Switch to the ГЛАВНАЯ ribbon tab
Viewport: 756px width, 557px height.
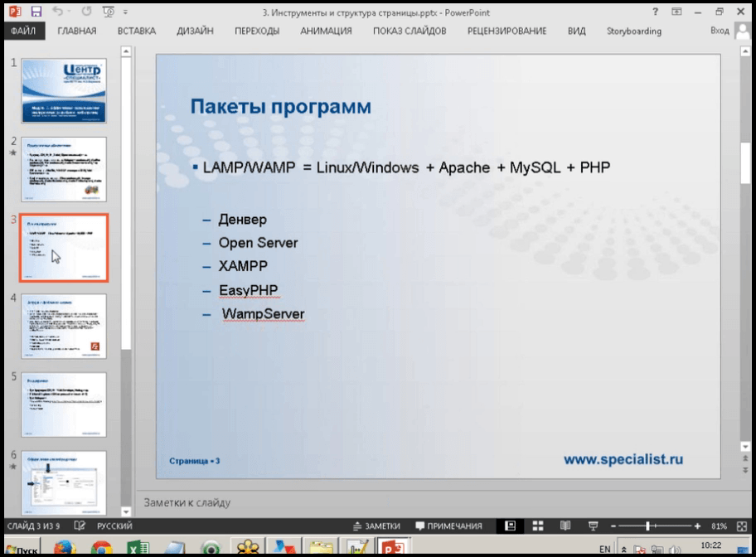[x=76, y=31]
